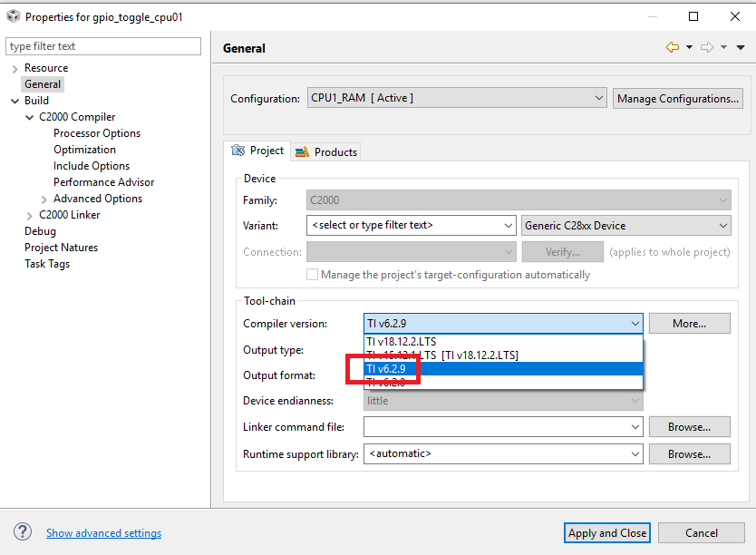Viewport: 756px width, 555px height.
Task: Select Resource in the tree
Action: 46,68
